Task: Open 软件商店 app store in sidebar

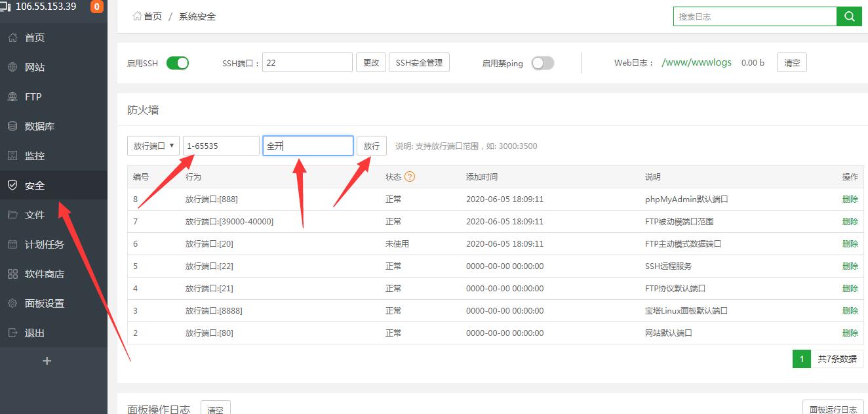Action: click(44, 274)
